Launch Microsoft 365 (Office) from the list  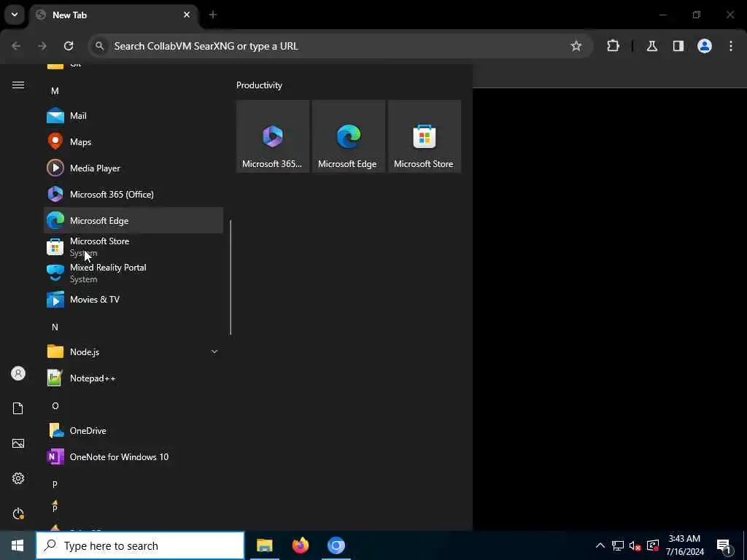(x=133, y=194)
